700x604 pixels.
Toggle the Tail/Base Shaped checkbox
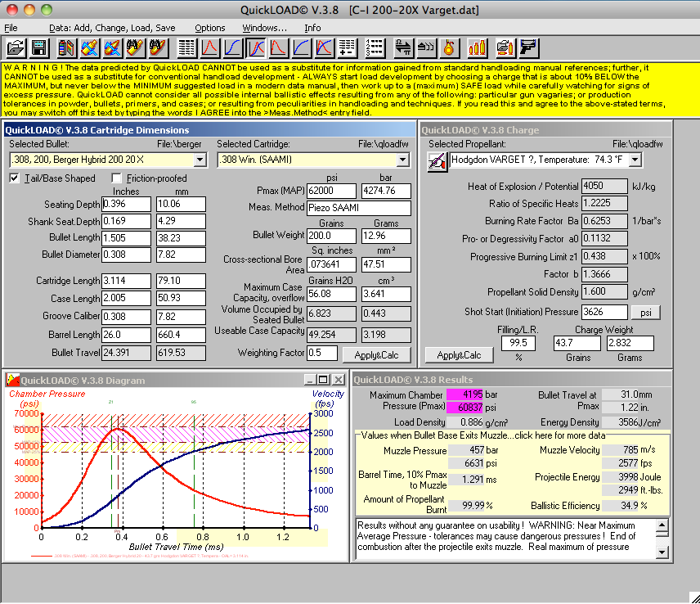[14, 178]
